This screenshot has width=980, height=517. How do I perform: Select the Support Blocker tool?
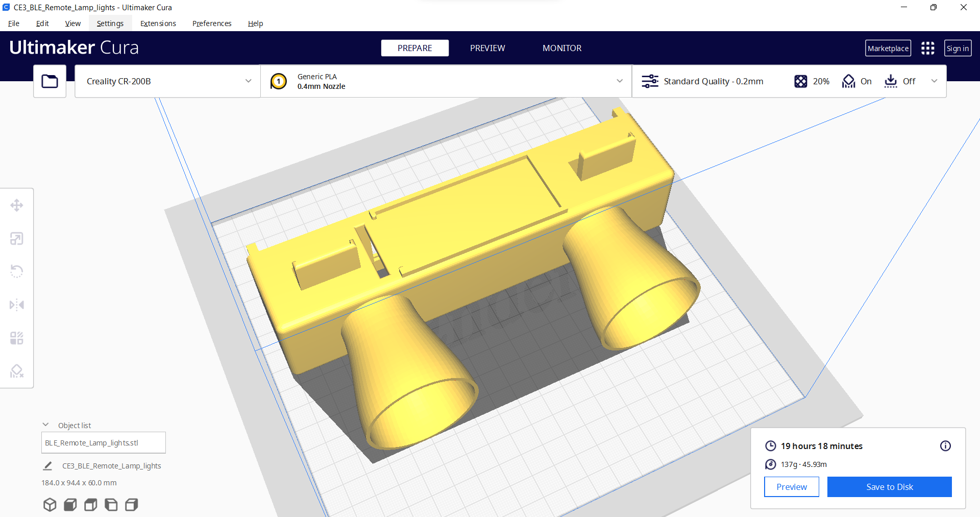17,371
